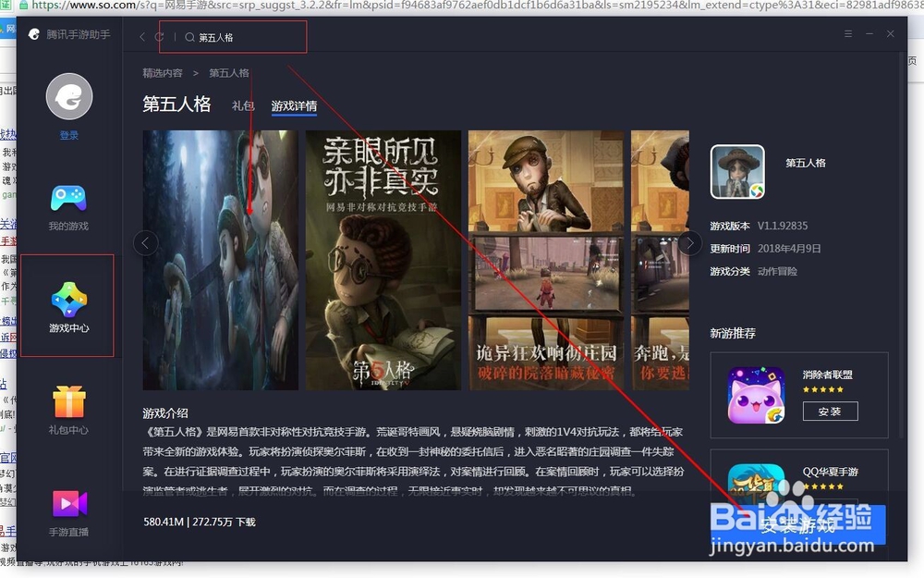Minimize the assistant window

pyautogui.click(x=869, y=33)
